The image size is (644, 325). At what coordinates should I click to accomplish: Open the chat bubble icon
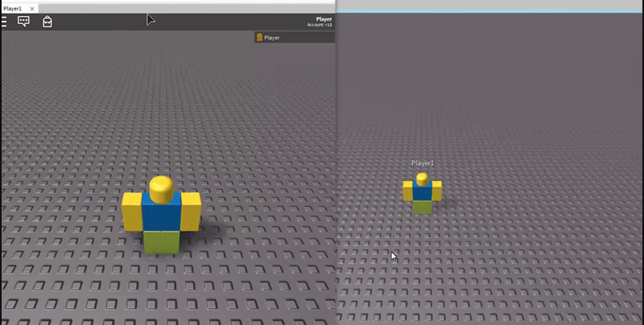click(x=23, y=22)
